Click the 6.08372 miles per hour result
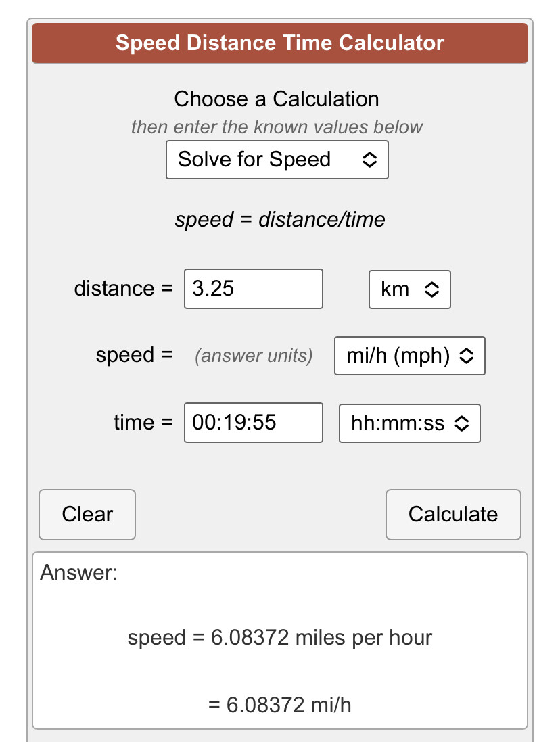 point(280,637)
